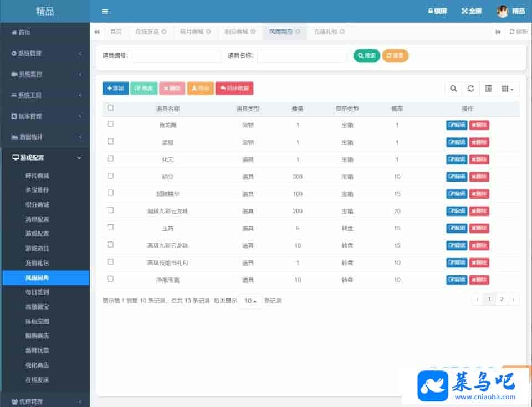Check the checkbox for row with quantity 100
The width and height of the screenshot is (532, 407).
point(110,193)
